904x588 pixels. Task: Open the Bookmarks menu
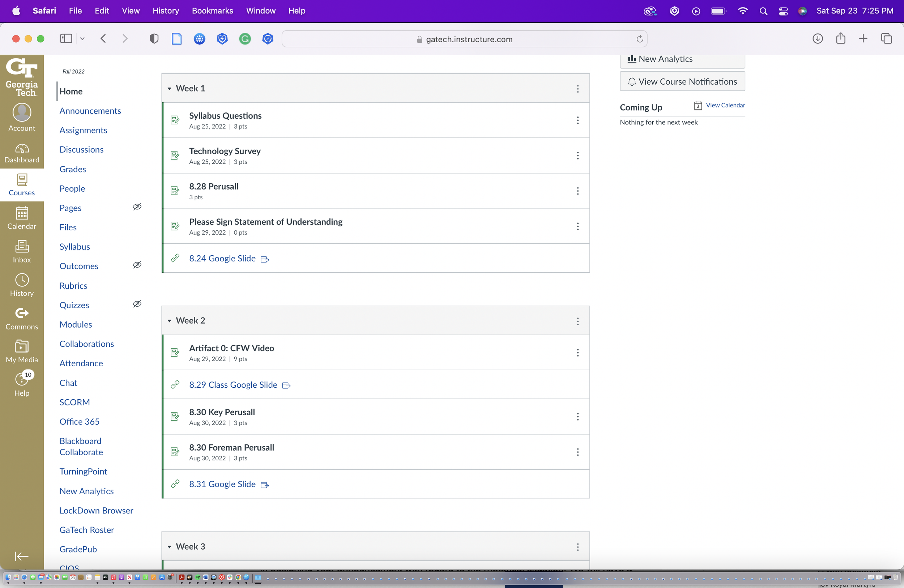pyautogui.click(x=212, y=10)
